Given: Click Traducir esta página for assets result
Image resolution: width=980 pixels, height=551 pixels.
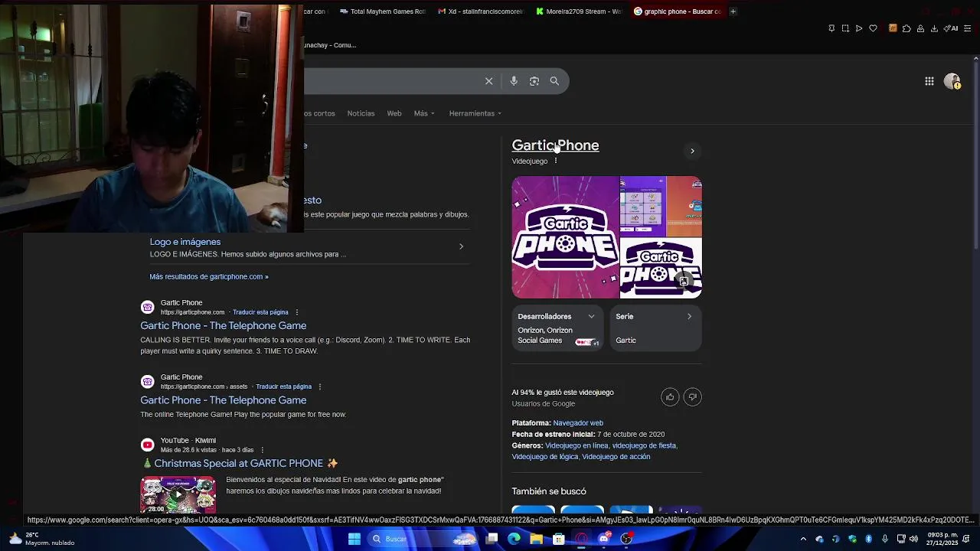Looking at the screenshot, I should coord(283,386).
